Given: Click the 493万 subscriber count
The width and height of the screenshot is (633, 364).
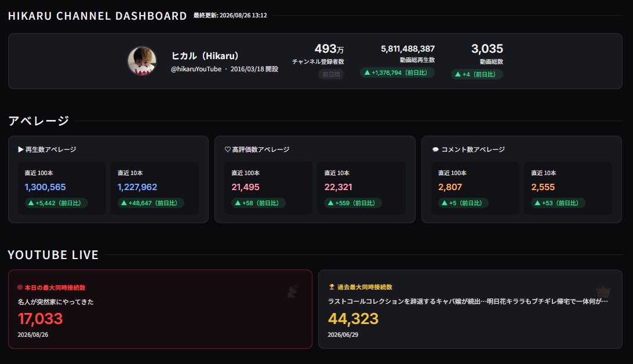Looking at the screenshot, I should 329,49.
